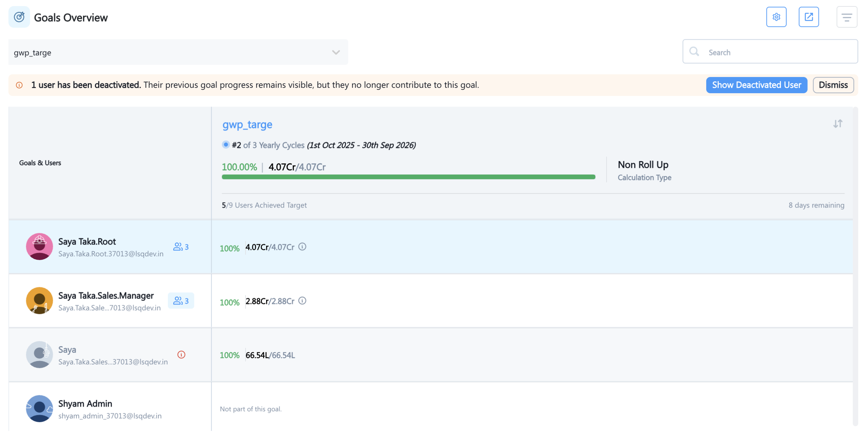Expand Saya Taka.Root team of 3
This screenshot has width=868, height=437.
[x=181, y=247]
